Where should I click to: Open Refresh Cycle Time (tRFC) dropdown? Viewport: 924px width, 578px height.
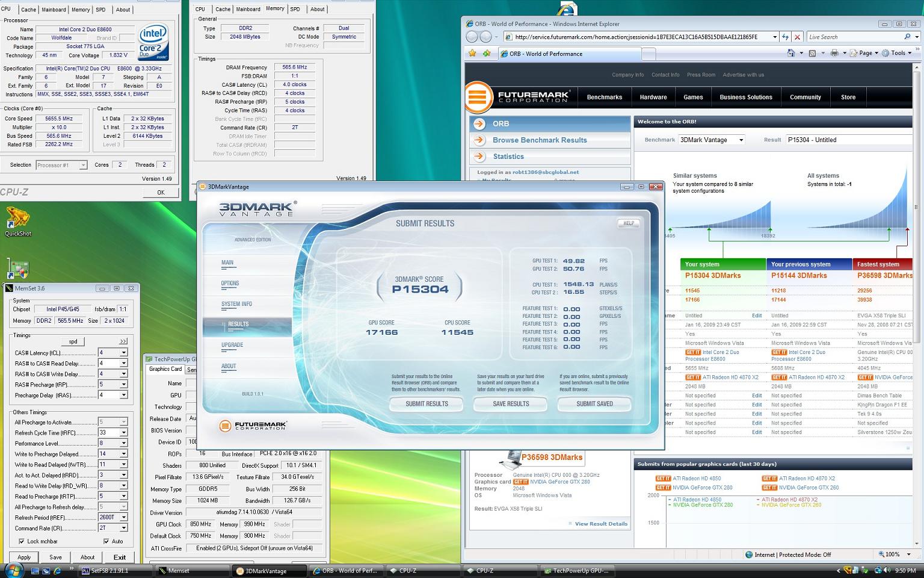pyautogui.click(x=124, y=432)
